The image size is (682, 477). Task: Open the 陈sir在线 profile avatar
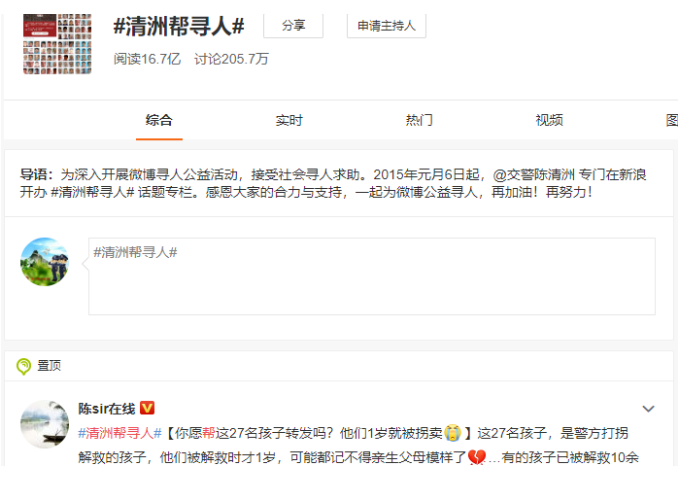[44, 425]
